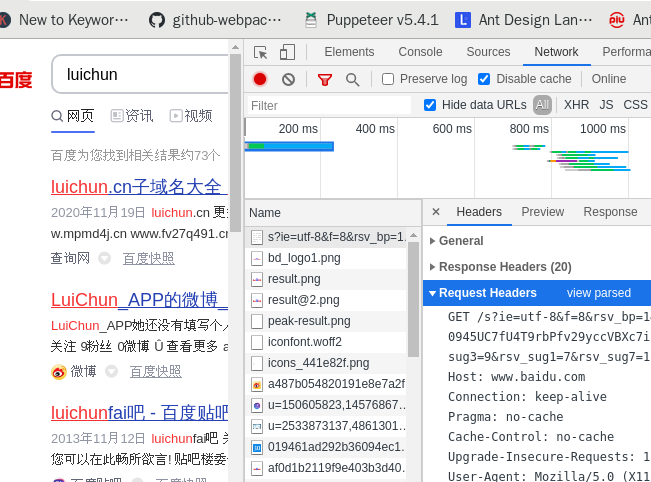Toggle the Preserve log checkbox
Screen dimensions: 651x482
(x=388, y=79)
